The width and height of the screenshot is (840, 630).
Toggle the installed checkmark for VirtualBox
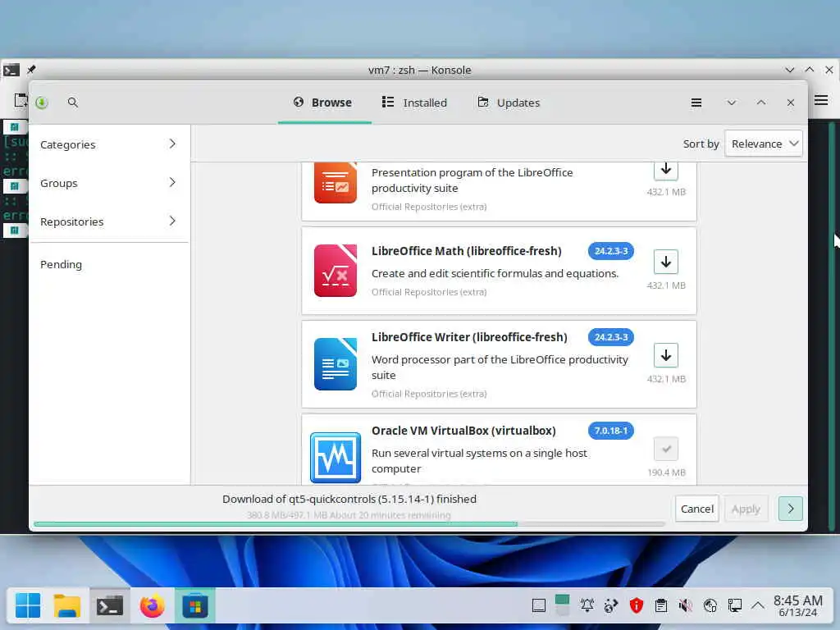click(x=666, y=449)
